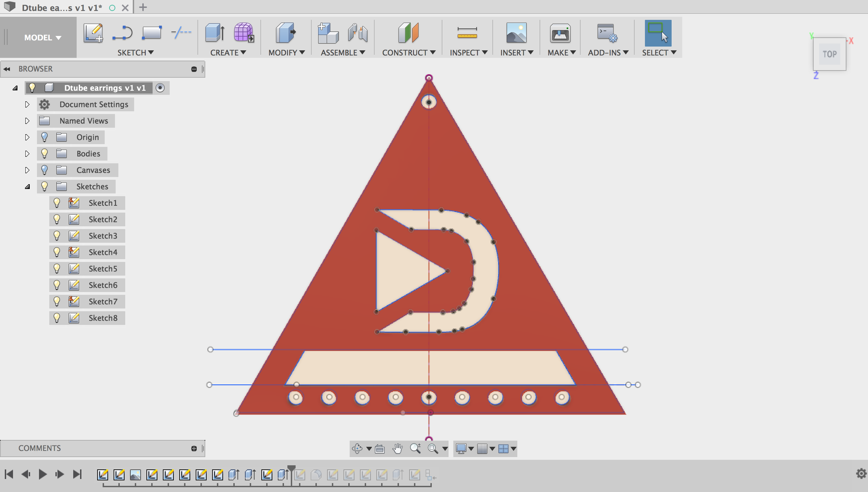Toggle Origin folder visibility bulb
This screenshot has width=868, height=492.
point(44,137)
